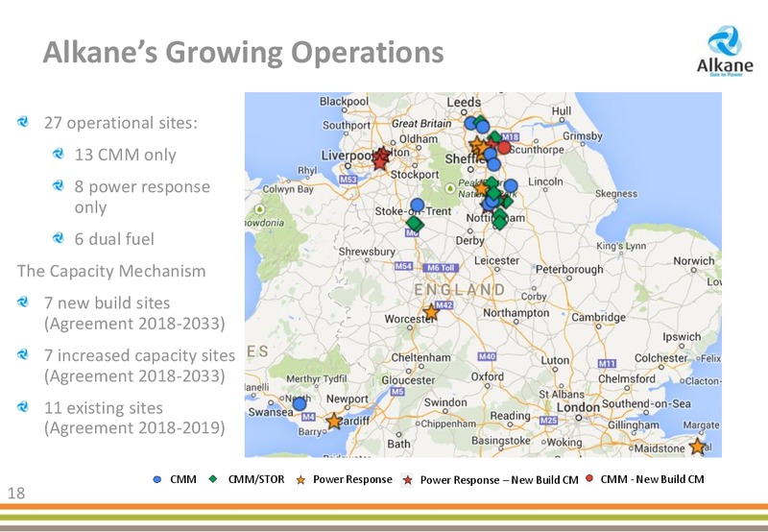Click the M6 Toll road badge
The height and width of the screenshot is (532, 768).
(x=441, y=268)
